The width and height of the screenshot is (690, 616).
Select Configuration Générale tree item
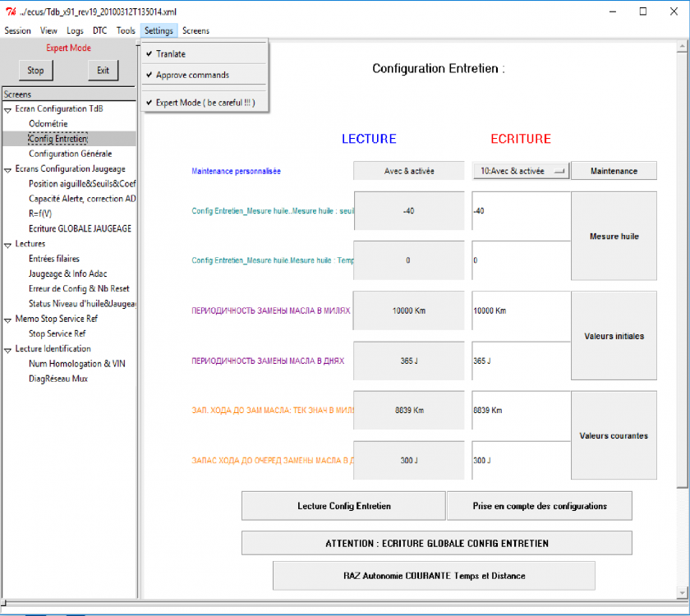[71, 154]
